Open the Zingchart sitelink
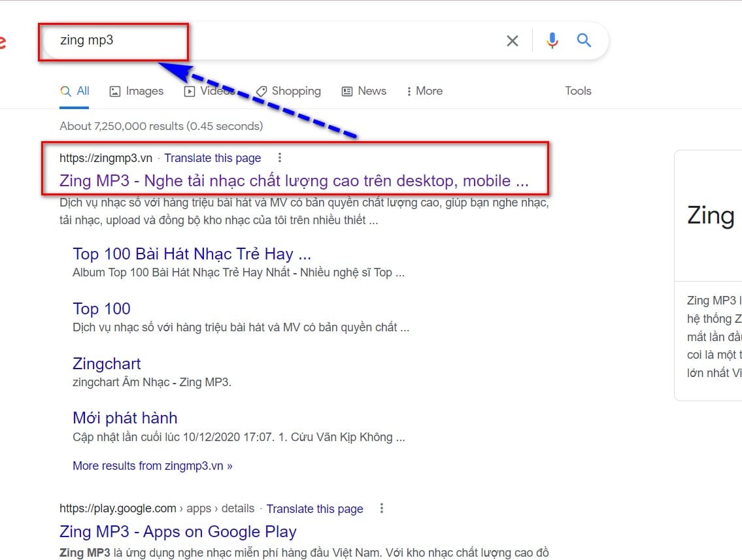Image resolution: width=742 pixels, height=560 pixels. 107,364
